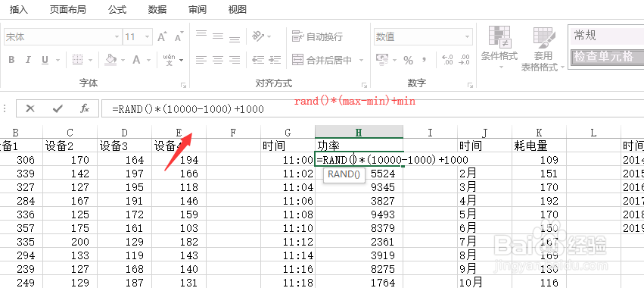The image size is (644, 288).
Task: Increase indent
Action: tap(275, 60)
